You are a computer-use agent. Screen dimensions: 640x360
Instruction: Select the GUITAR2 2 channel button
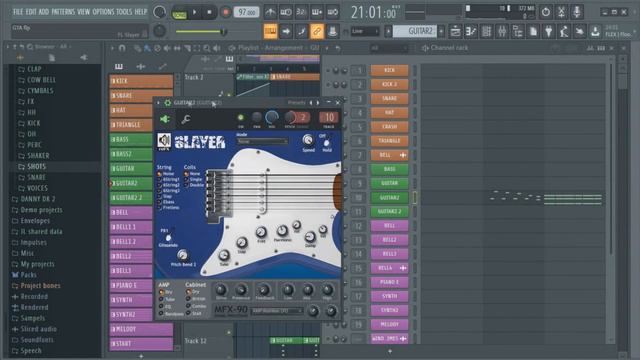pos(389,211)
